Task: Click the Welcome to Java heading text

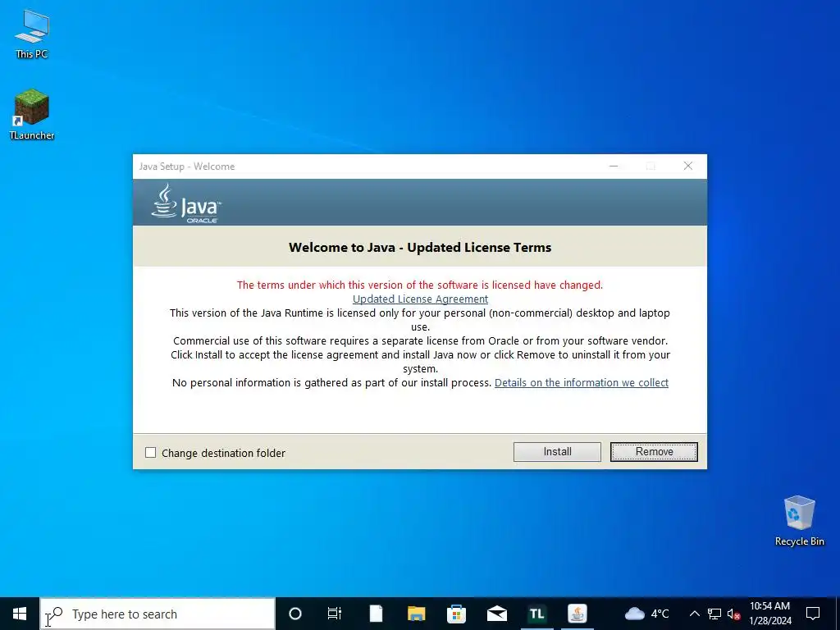Action: [420, 247]
